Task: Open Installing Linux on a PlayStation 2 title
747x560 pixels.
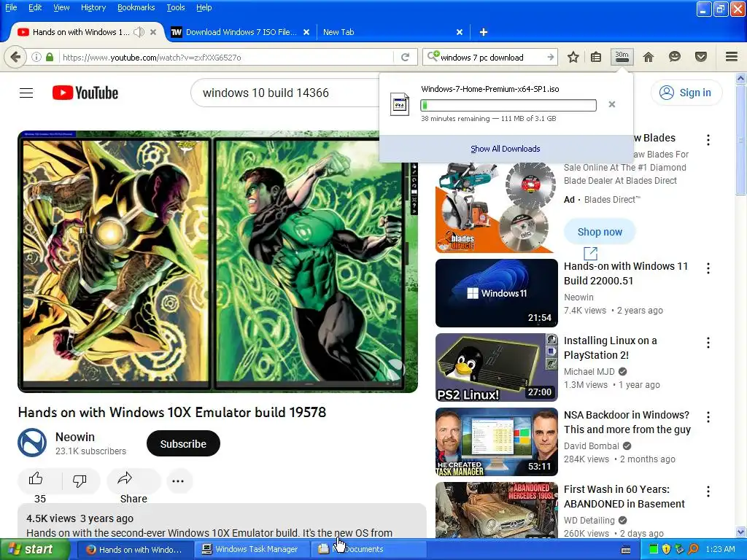Action: 611,348
